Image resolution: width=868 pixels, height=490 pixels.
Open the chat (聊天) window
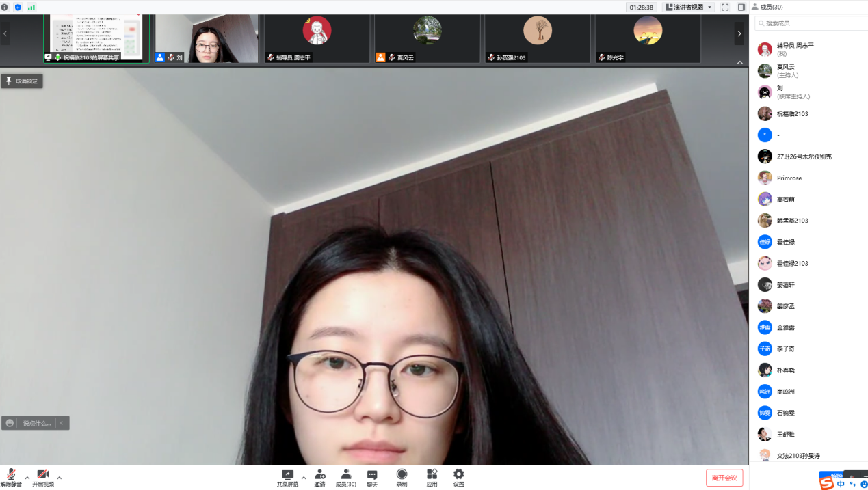pos(372,475)
